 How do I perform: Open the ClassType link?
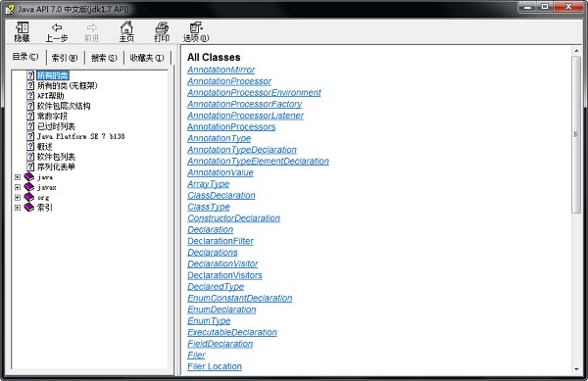(209, 207)
